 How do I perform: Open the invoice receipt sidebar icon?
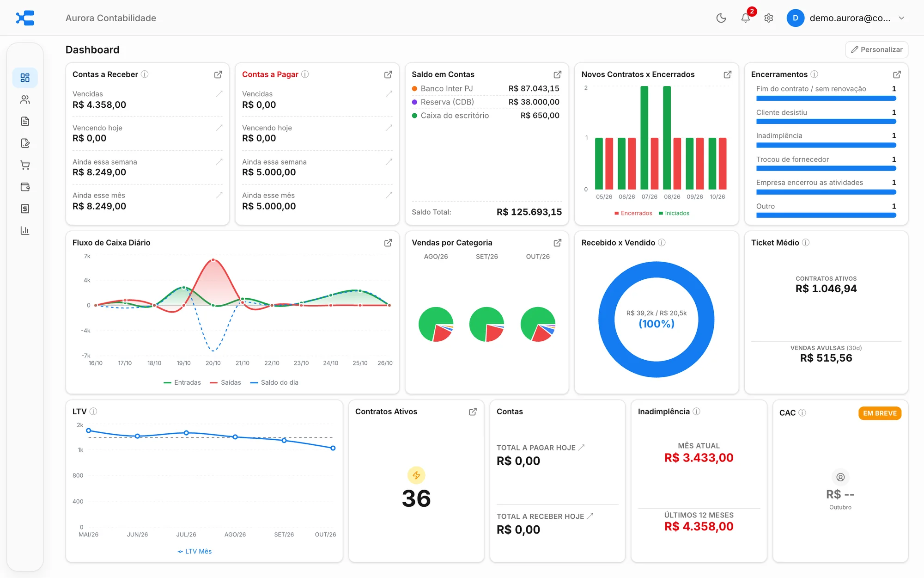25,209
